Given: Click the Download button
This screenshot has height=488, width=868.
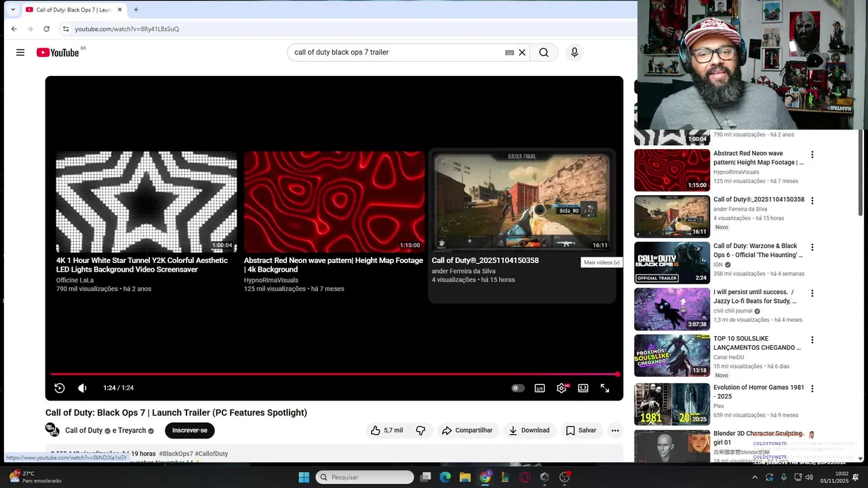Looking at the screenshot, I should pos(529,430).
